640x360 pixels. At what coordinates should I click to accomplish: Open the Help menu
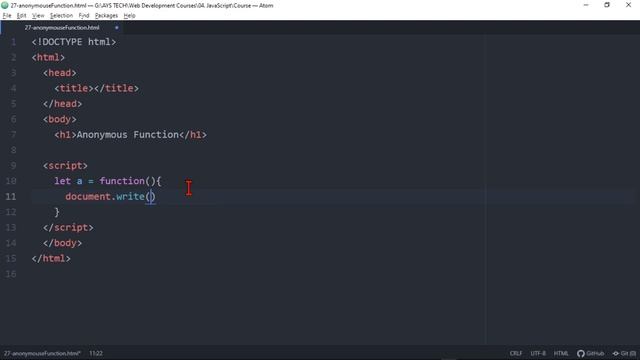[129, 16]
